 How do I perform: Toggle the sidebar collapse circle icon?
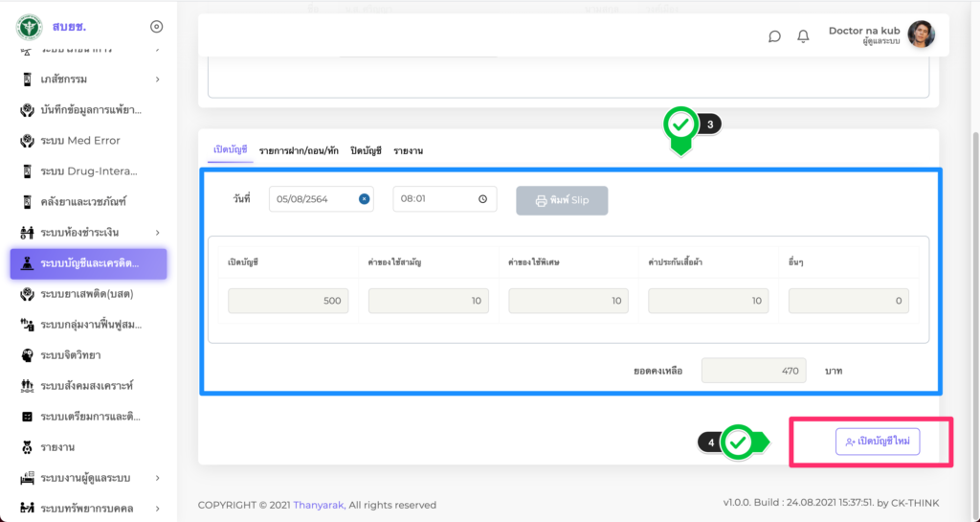(157, 27)
